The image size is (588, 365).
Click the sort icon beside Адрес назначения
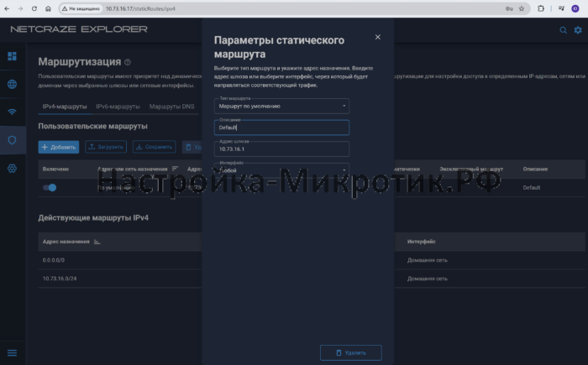[97, 242]
